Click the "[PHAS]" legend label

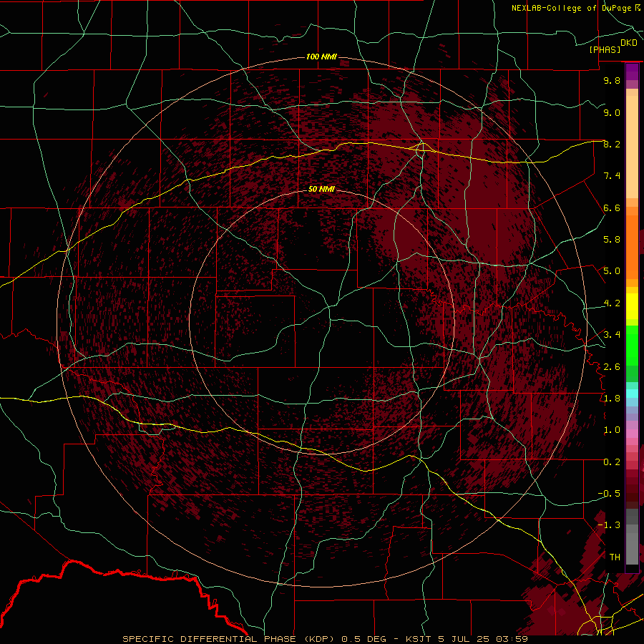point(605,50)
